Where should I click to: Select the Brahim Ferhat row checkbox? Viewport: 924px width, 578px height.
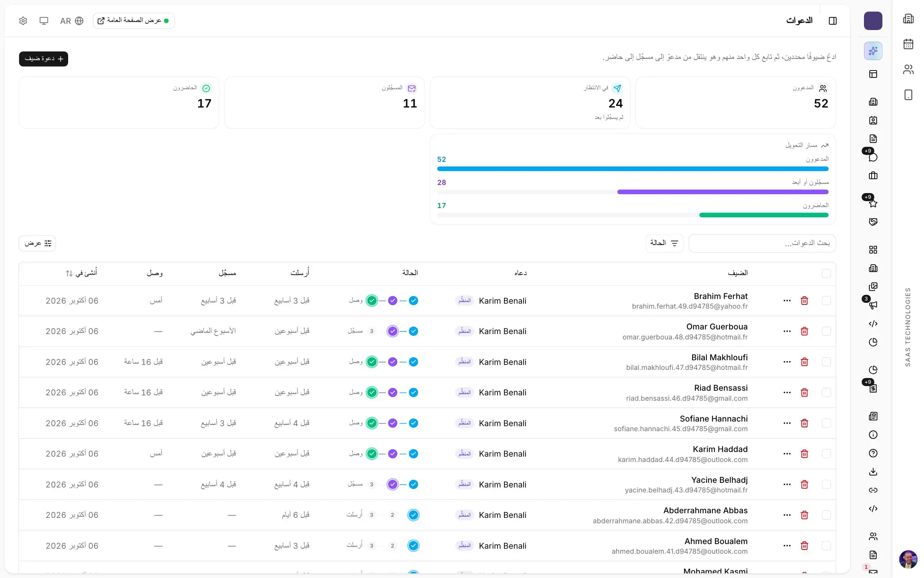tap(826, 301)
